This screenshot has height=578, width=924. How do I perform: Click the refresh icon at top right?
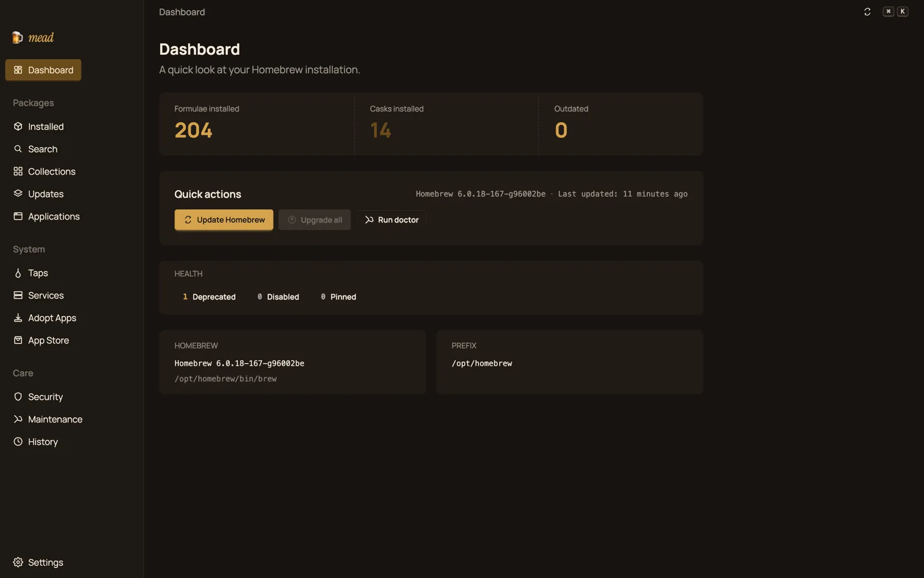[x=867, y=12]
